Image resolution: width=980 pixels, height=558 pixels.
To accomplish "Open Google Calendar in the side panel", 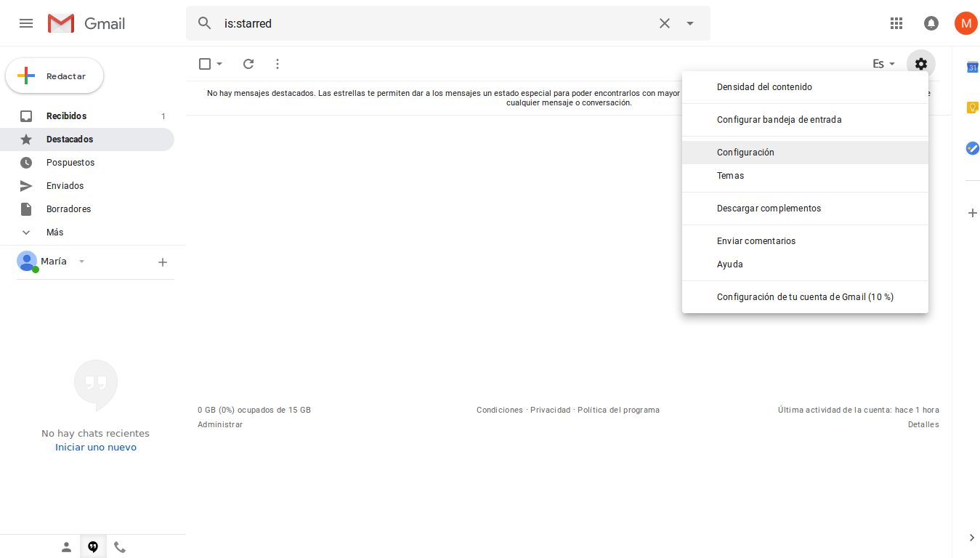I will [x=972, y=66].
